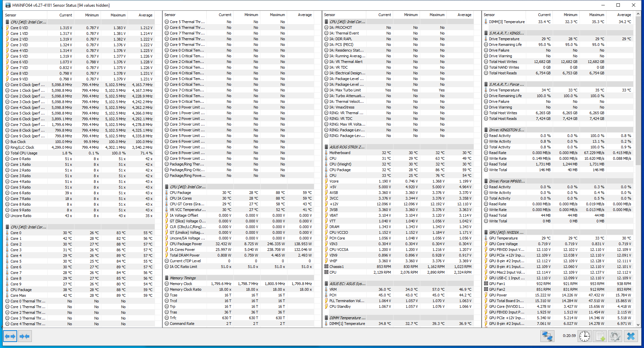Image resolution: width=644 pixels, height=348 pixels.
Task: Select the GPU Total Board In... row
Action: tap(558, 301)
